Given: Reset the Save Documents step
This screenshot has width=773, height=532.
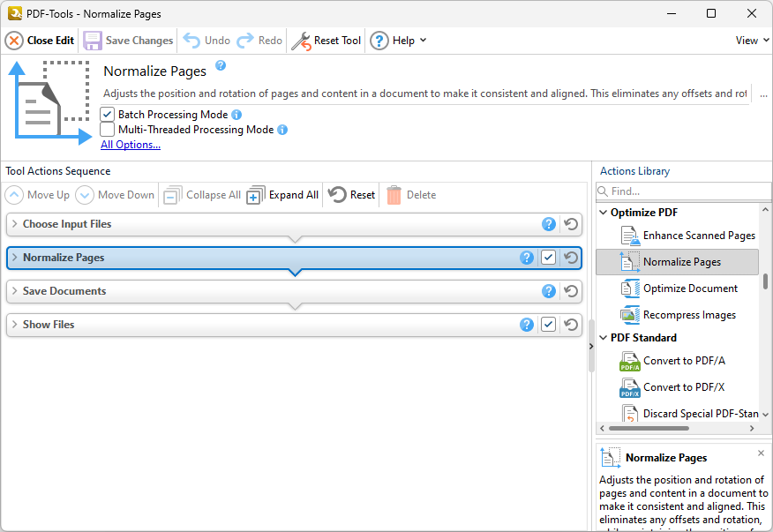Looking at the screenshot, I should 571,291.
